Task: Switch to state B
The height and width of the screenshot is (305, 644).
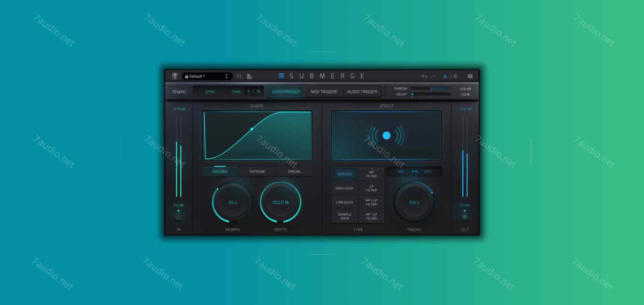Action: click(x=455, y=76)
